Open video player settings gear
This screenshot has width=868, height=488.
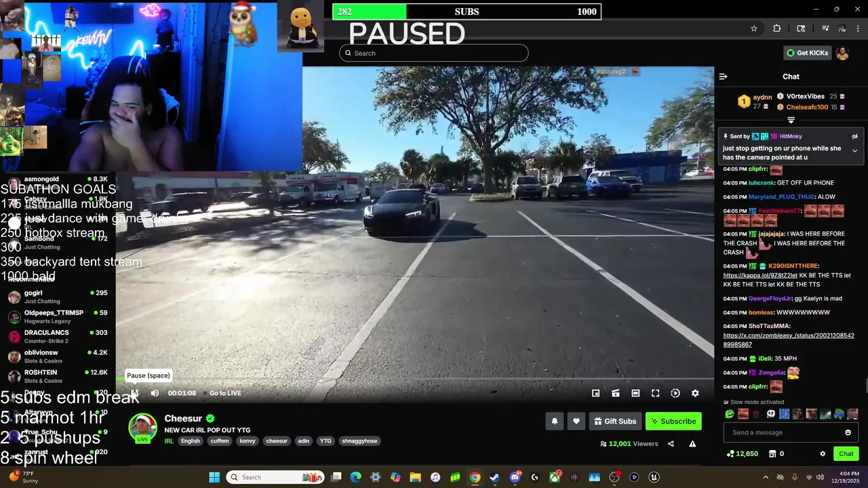coord(695,393)
